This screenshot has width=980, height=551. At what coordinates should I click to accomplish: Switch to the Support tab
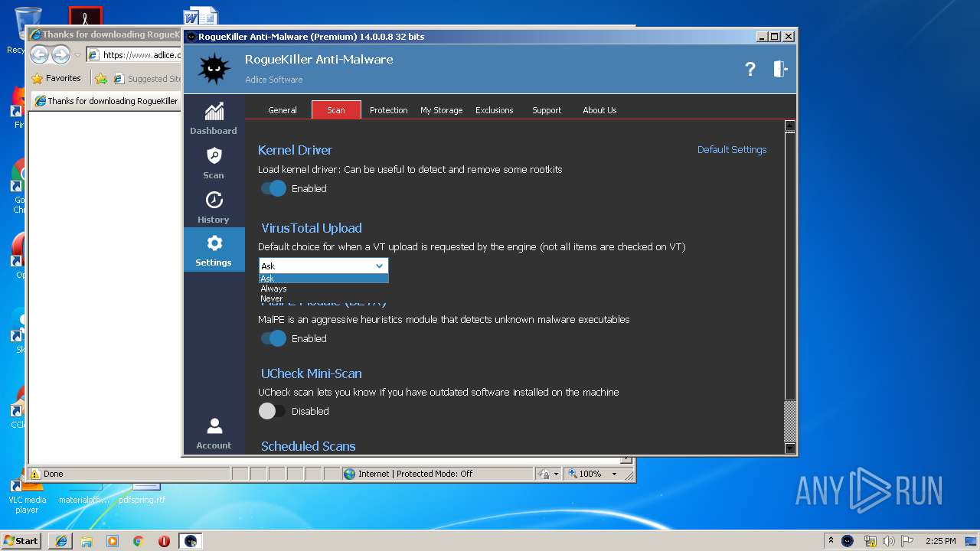(x=547, y=110)
